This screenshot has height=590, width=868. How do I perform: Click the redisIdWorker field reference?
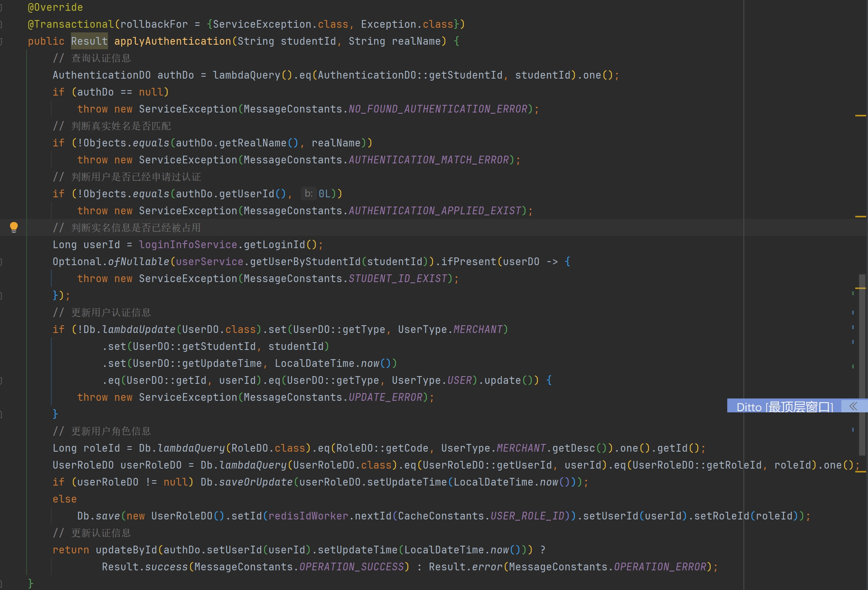pos(308,516)
